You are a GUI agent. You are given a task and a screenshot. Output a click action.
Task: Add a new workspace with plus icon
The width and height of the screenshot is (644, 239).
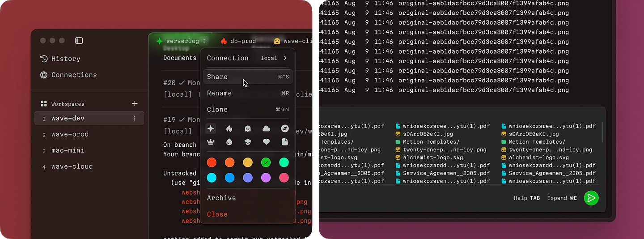135,103
